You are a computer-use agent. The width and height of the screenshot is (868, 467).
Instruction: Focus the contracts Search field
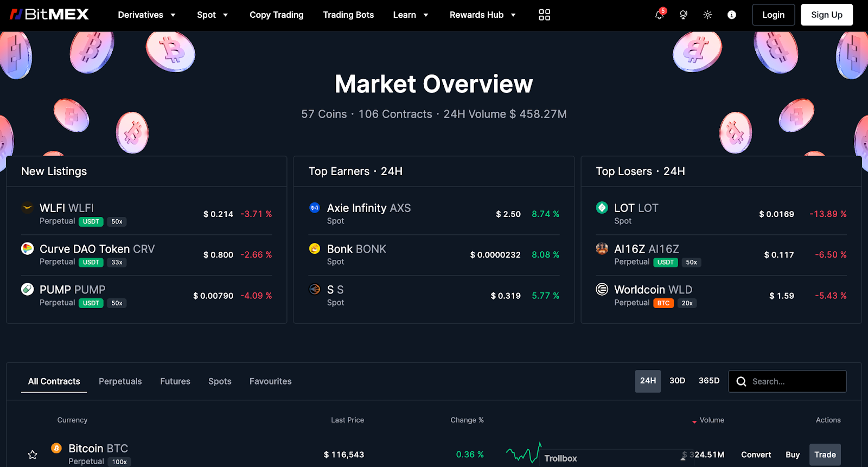point(787,381)
